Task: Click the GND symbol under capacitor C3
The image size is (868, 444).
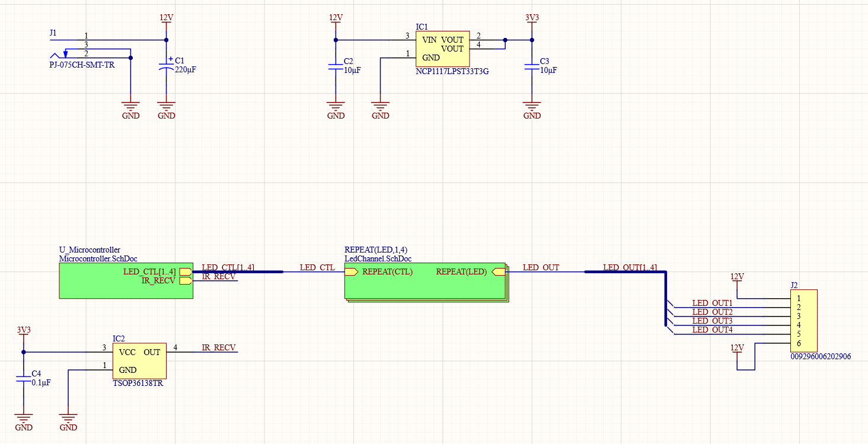Action: [x=532, y=110]
